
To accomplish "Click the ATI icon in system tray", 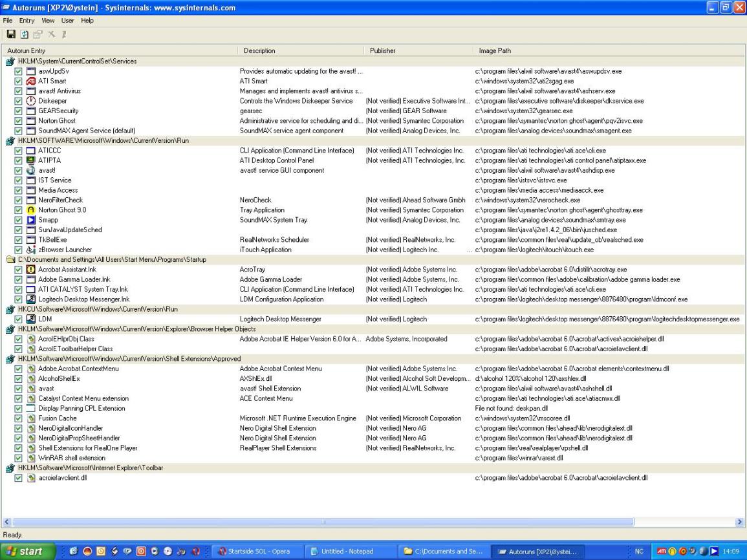I will point(661,552).
